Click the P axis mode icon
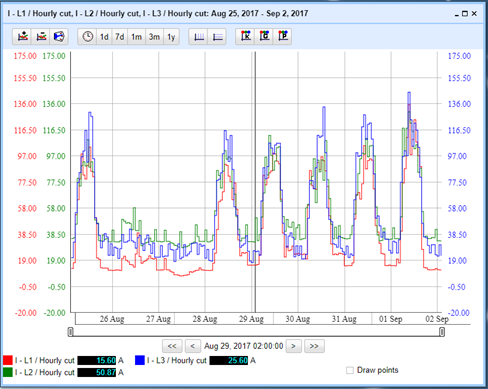488x389 pixels. [x=283, y=36]
